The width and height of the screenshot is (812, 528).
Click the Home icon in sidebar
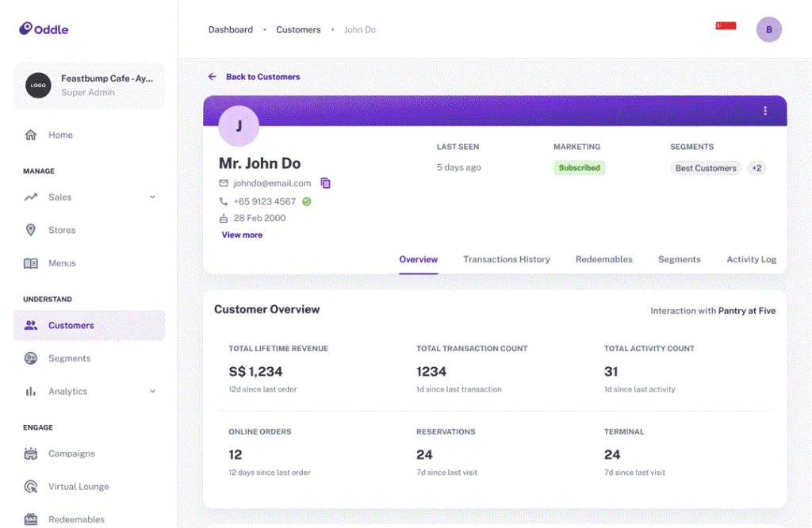click(31, 135)
